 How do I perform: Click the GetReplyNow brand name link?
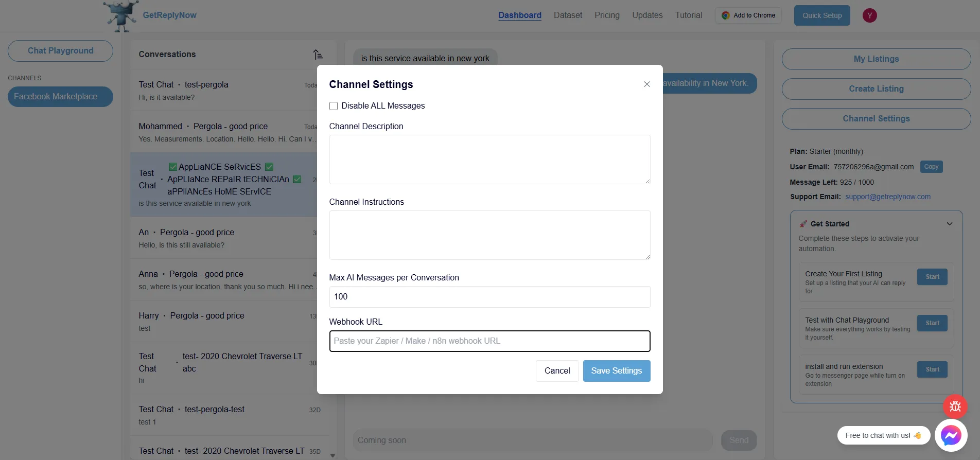click(x=169, y=15)
